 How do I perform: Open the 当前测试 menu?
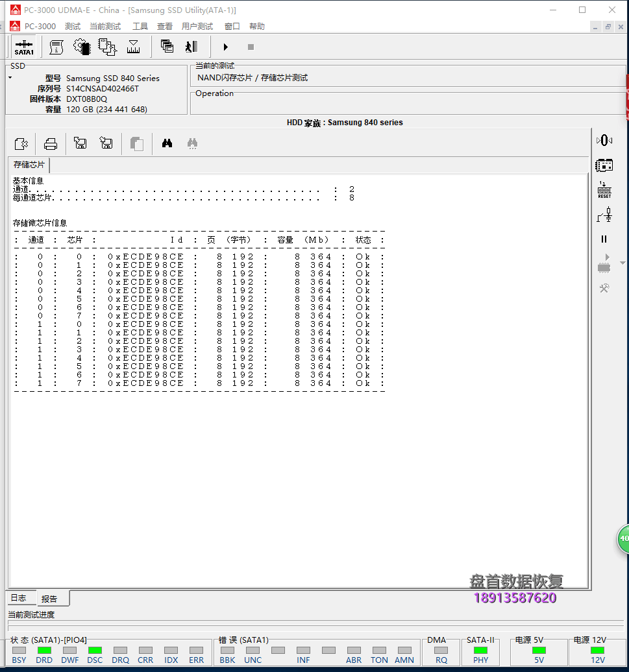105,26
